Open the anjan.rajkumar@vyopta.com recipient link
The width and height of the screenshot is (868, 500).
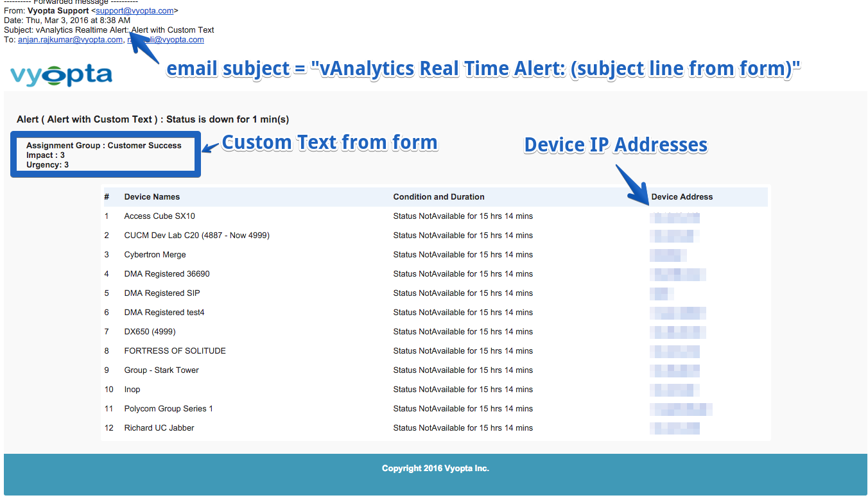click(70, 40)
